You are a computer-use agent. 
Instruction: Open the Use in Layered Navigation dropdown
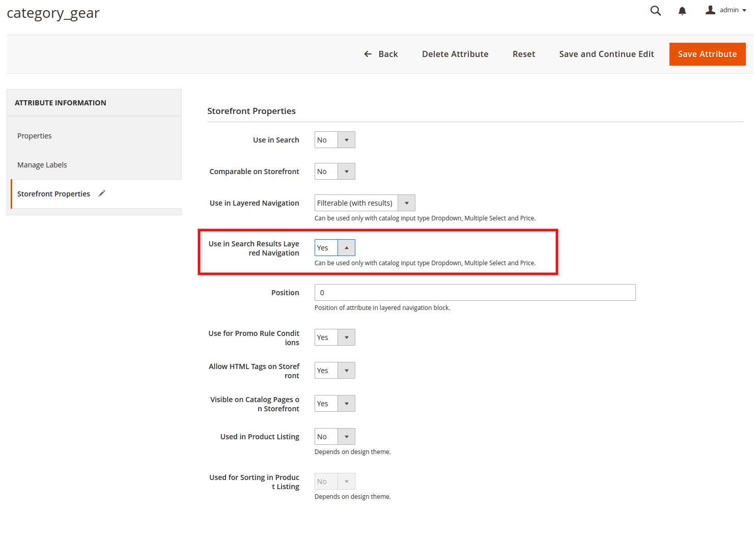pyautogui.click(x=365, y=203)
